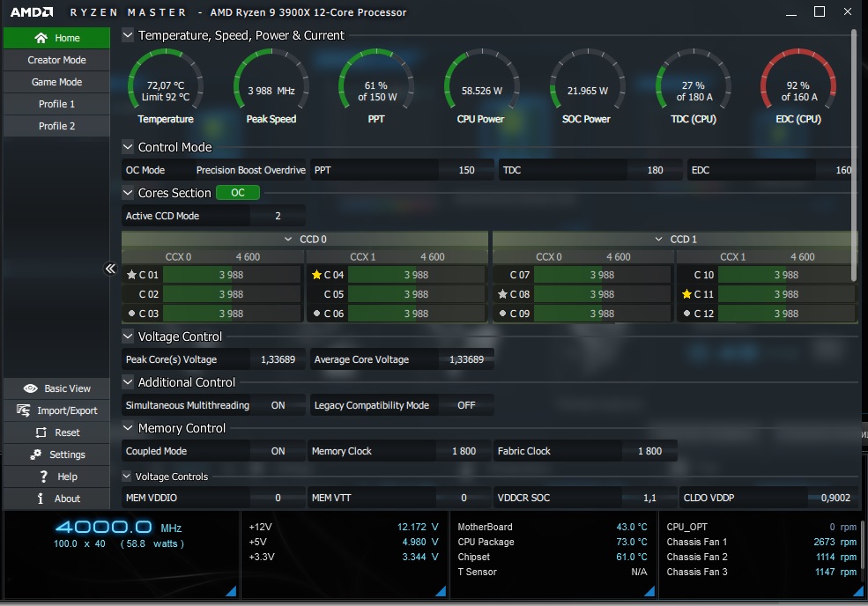The height and width of the screenshot is (606, 868).
Task: Click blue corner arrow of voltages panel
Action: click(x=441, y=592)
